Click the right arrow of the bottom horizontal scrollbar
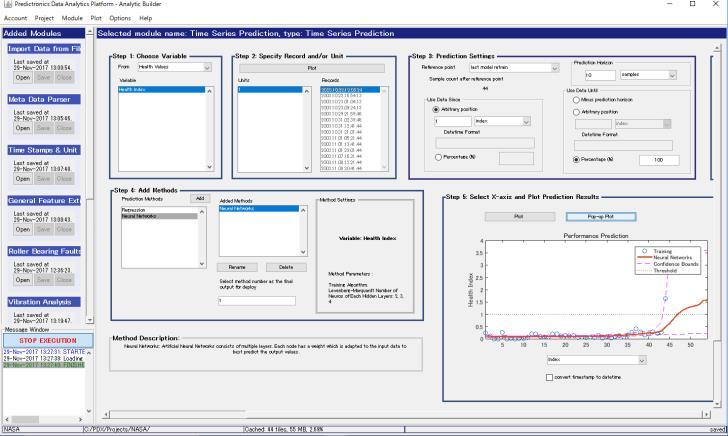Viewport: 728px width, 436px height. [x=707, y=414]
